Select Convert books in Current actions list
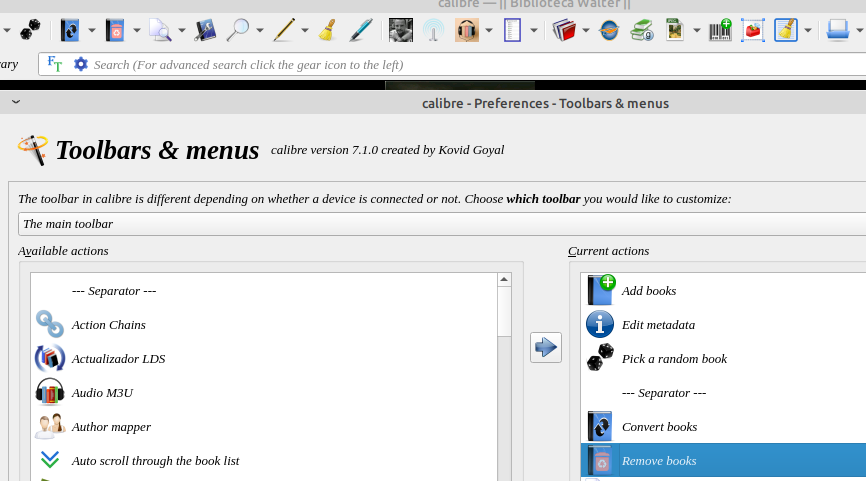 (x=724, y=427)
